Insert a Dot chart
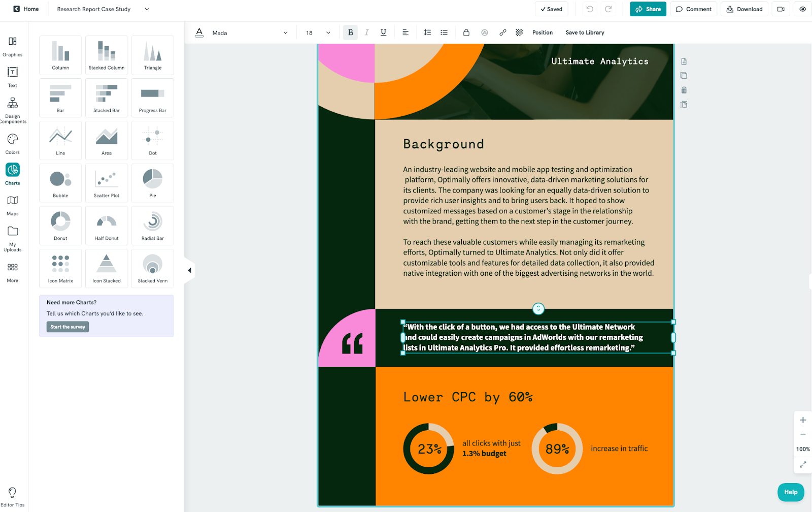 click(x=153, y=140)
